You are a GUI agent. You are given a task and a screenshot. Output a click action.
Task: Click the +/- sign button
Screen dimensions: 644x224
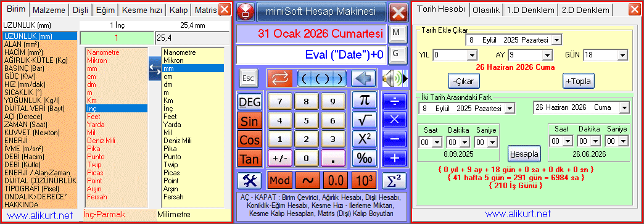pos(279,158)
